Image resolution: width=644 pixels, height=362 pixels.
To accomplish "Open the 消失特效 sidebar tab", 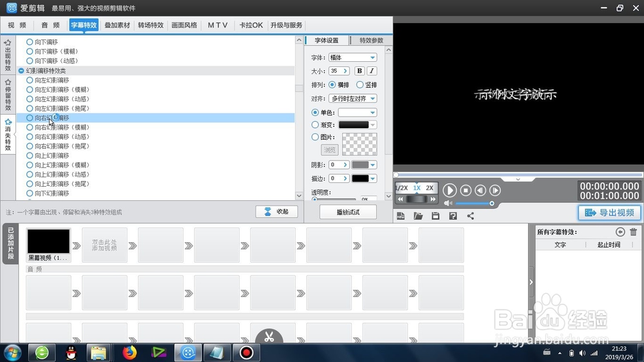I will 8,135.
